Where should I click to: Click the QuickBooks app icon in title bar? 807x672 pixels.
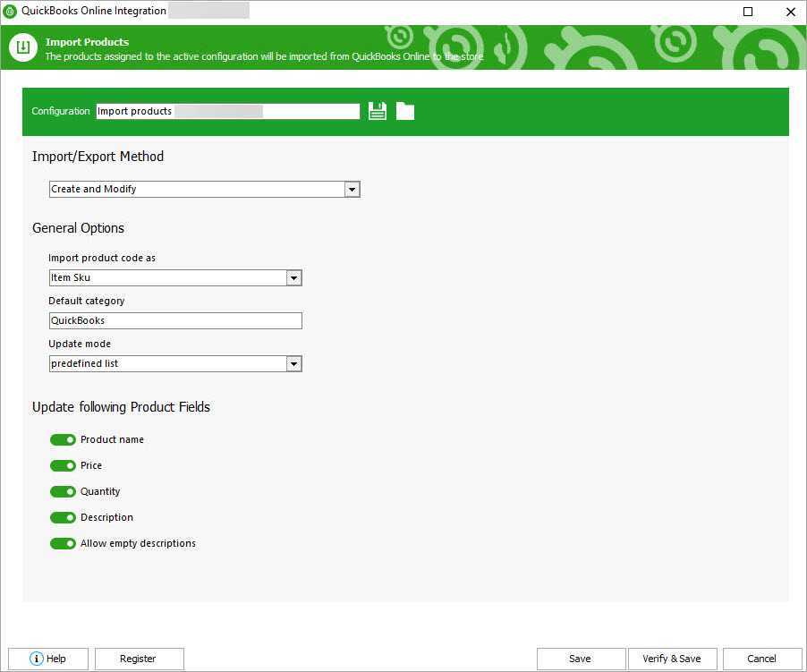(x=10, y=12)
